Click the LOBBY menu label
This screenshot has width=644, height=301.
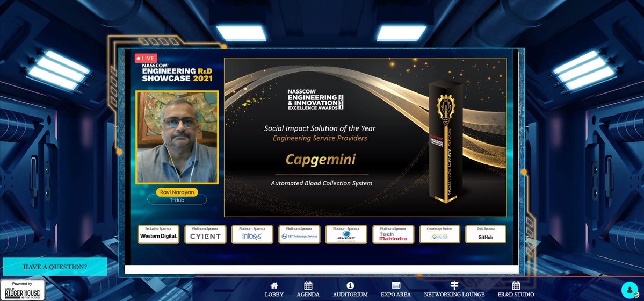[x=274, y=295]
